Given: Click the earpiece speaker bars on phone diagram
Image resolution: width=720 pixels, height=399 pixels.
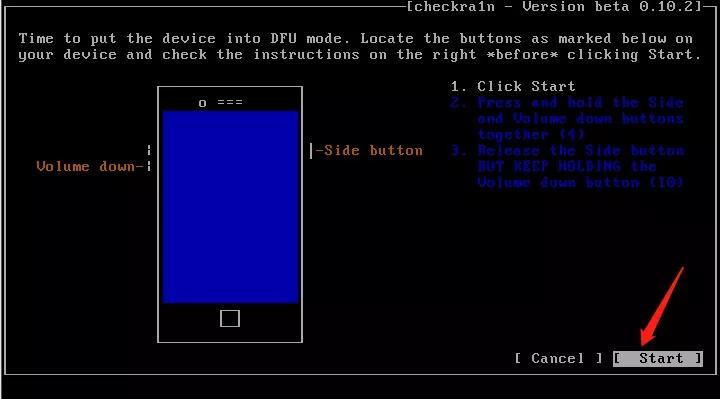Looking at the screenshot, I should pos(230,102).
